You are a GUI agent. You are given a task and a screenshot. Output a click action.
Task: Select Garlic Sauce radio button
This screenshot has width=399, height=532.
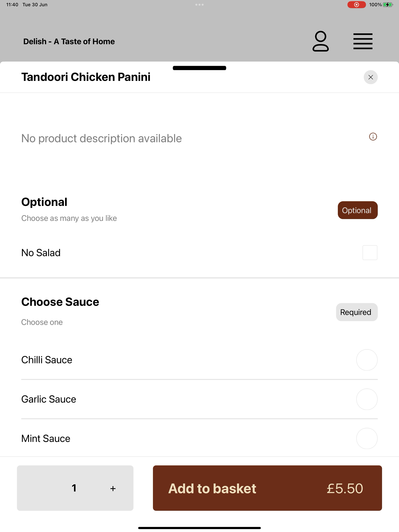point(367,399)
